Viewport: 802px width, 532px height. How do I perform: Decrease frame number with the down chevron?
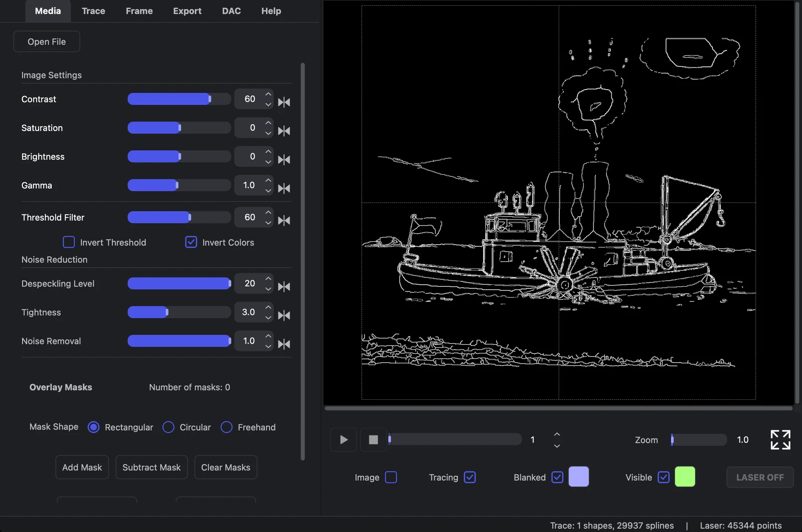click(x=557, y=446)
